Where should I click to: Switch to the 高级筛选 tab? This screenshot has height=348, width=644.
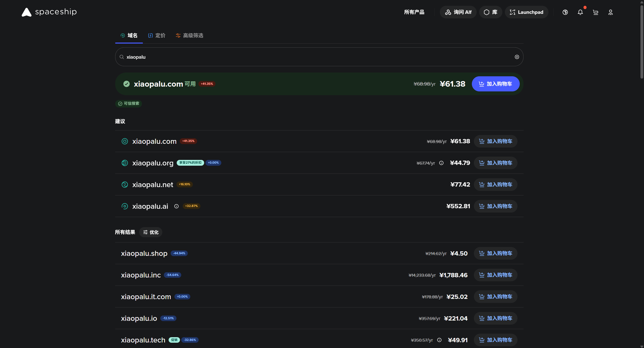tap(190, 36)
